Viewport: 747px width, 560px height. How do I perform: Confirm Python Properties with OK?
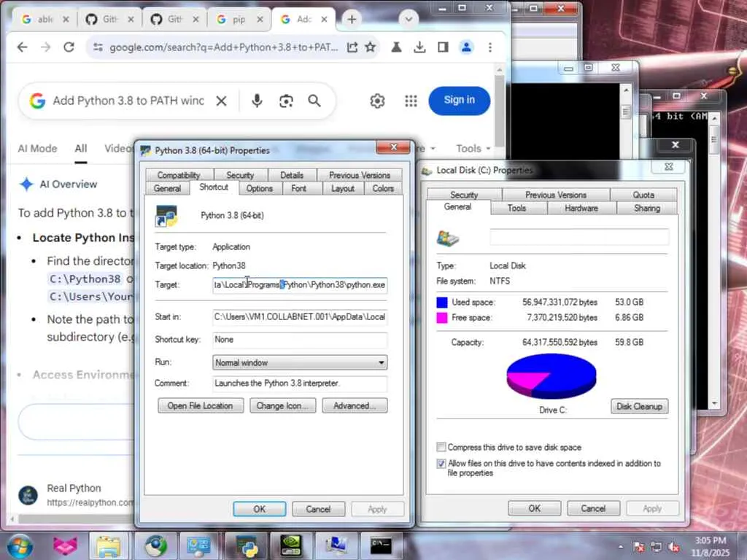point(260,509)
